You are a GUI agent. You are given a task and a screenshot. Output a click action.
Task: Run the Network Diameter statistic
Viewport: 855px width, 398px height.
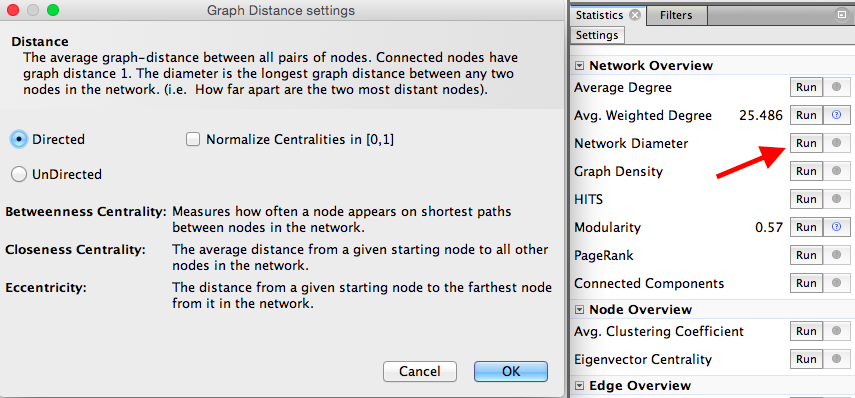click(806, 143)
